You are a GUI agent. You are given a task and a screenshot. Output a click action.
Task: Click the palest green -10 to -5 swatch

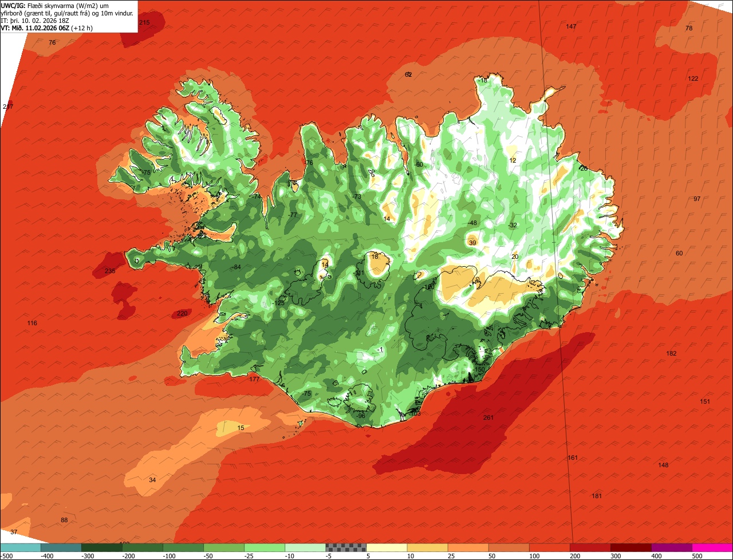[305, 547]
